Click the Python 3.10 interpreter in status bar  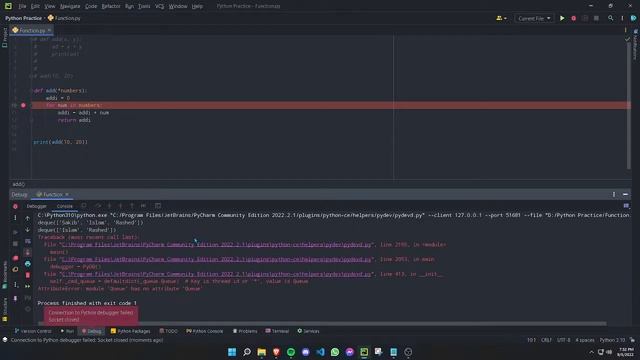[x=612, y=340]
